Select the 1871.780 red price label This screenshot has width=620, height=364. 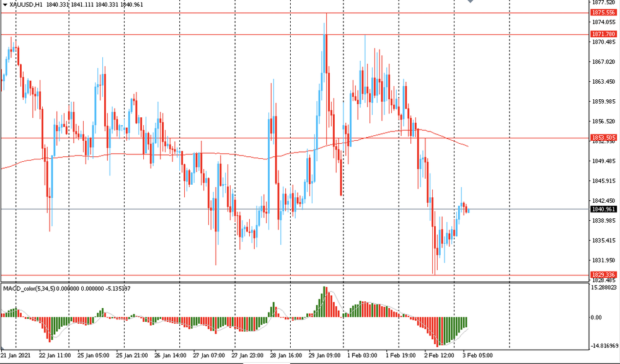pyautogui.click(x=603, y=34)
